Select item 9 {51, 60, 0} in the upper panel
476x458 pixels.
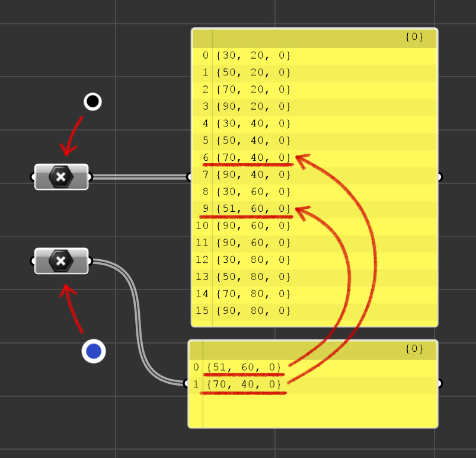[253, 209]
